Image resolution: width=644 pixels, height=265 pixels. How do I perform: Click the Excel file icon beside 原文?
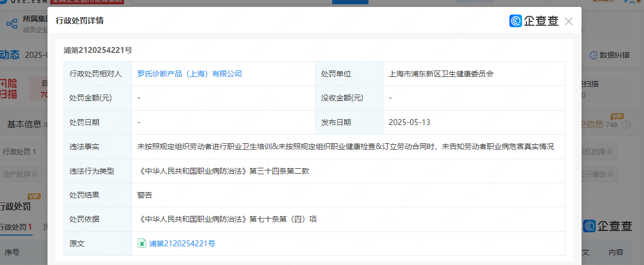(x=142, y=244)
